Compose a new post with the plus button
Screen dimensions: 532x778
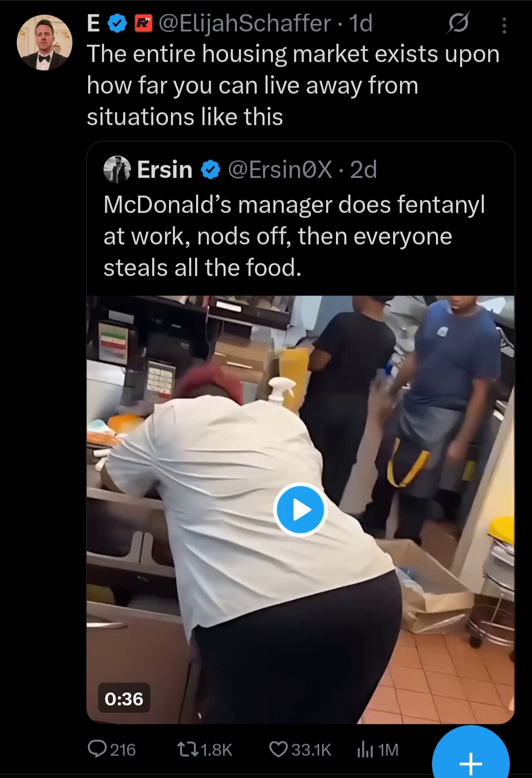pyautogui.click(x=471, y=757)
